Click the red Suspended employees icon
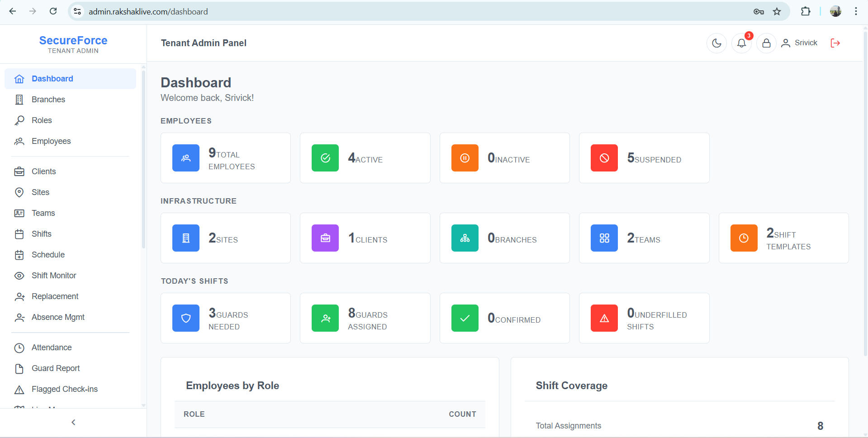Viewport: 868px width, 438px height. click(604, 158)
